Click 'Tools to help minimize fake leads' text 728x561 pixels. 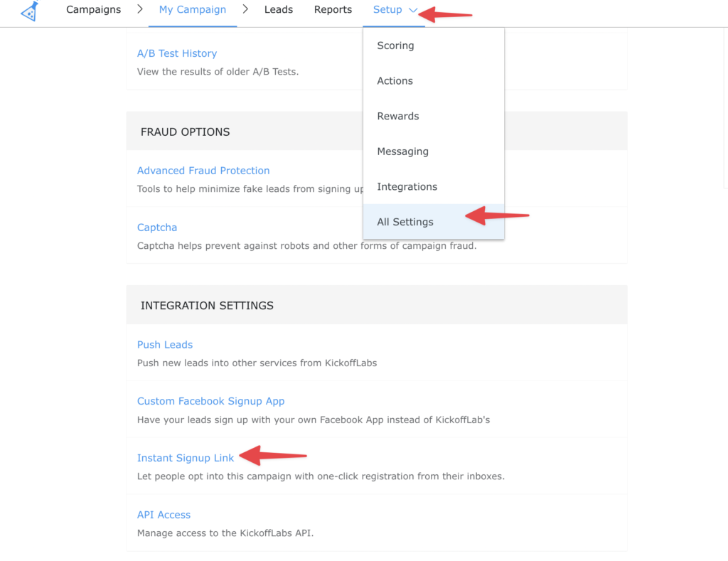pyautogui.click(x=250, y=189)
